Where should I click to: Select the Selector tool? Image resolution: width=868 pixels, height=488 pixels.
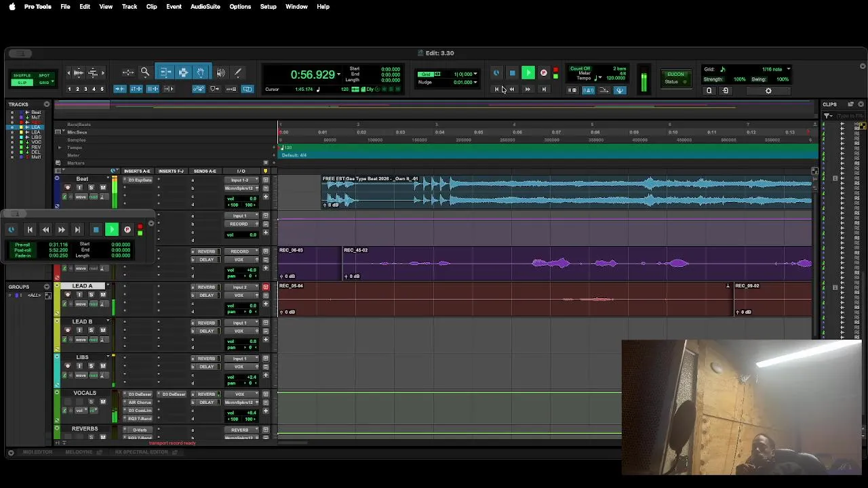183,72
